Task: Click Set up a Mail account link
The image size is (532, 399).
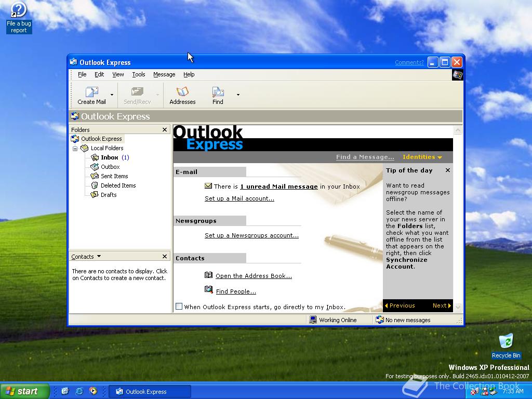Action: click(239, 198)
